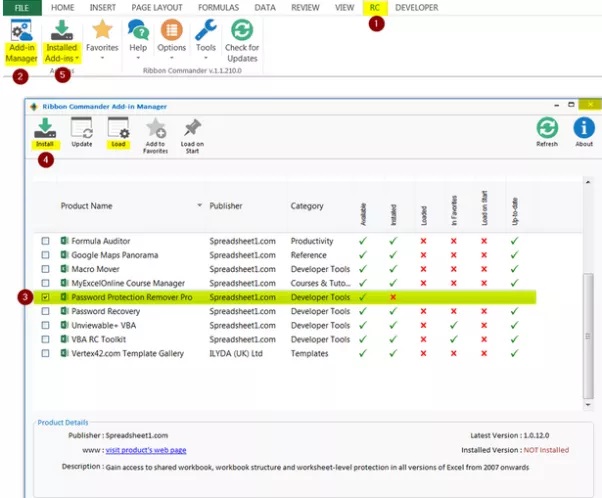This screenshot has height=498, width=602.
Task: Sort by the Publisher column header
Action: coord(226,206)
